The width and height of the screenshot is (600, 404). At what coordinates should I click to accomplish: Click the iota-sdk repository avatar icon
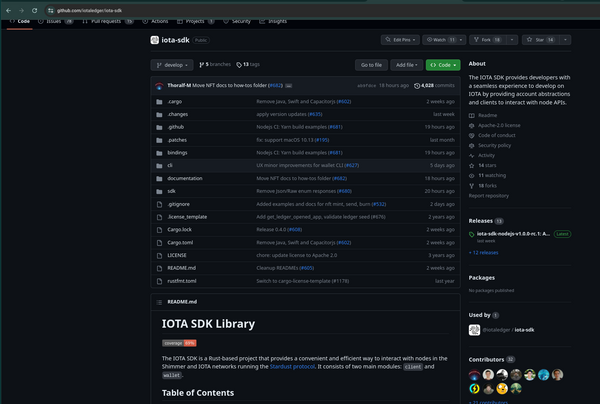coord(155,40)
